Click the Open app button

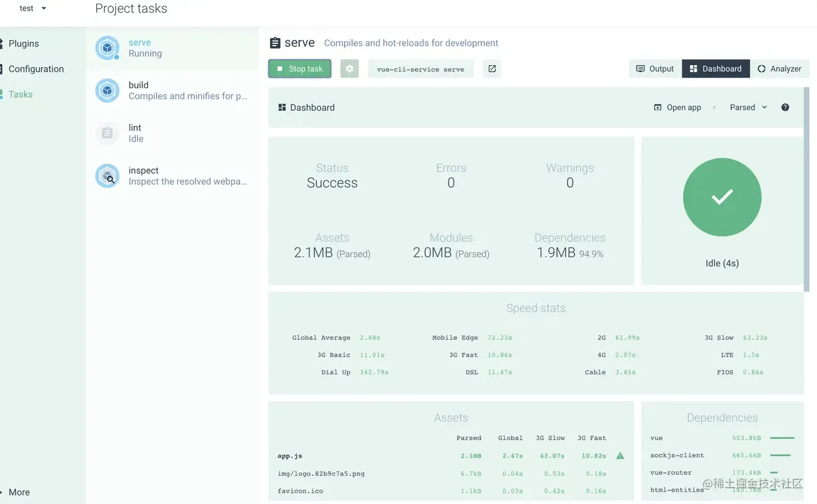(x=677, y=108)
